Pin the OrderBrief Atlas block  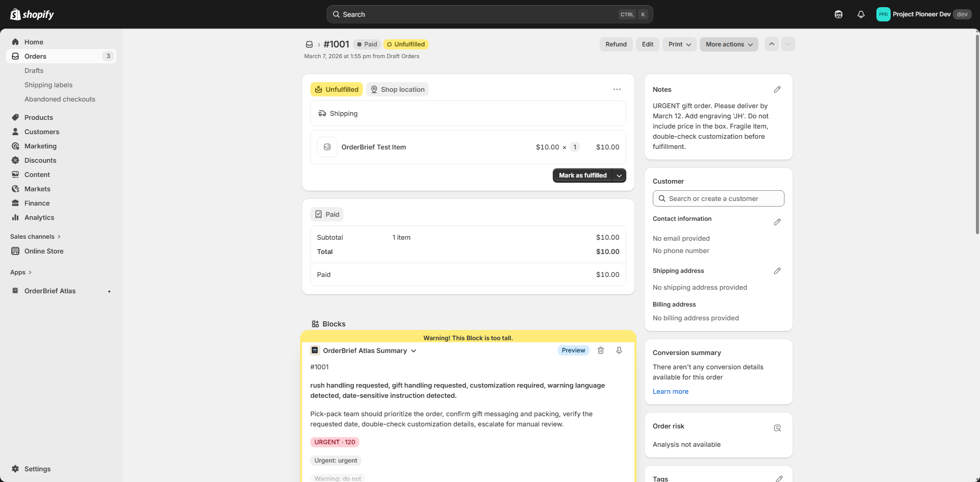(x=619, y=350)
